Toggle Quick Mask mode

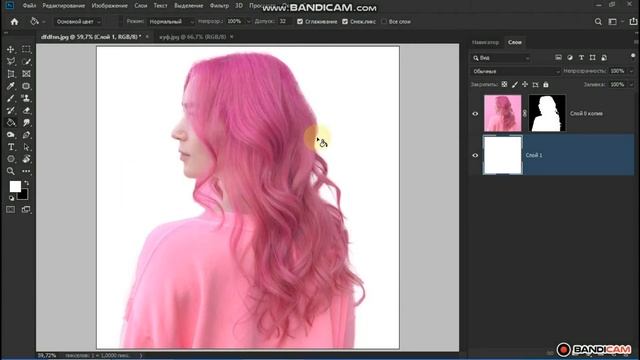11,210
